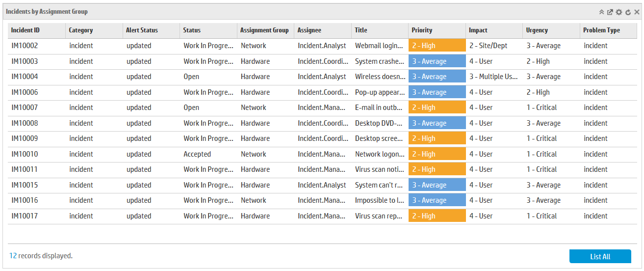Close the Incidents by Assignment Group panel
Viewport: 644px width, 271px height.
[x=637, y=12]
